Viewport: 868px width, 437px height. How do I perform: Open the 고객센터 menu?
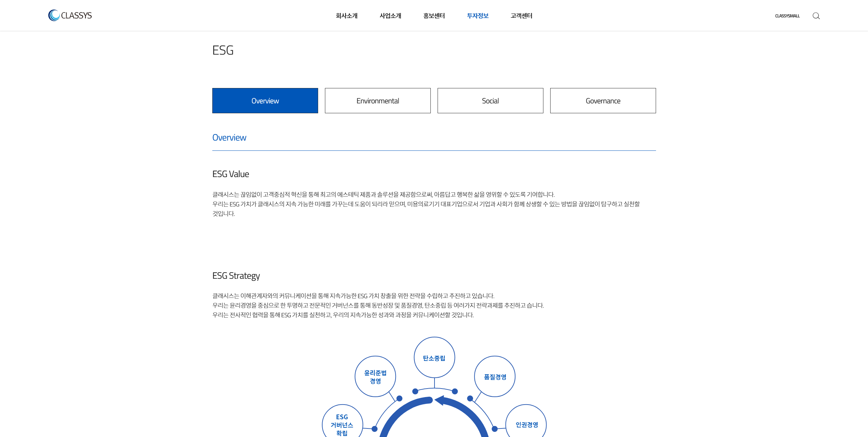click(521, 16)
